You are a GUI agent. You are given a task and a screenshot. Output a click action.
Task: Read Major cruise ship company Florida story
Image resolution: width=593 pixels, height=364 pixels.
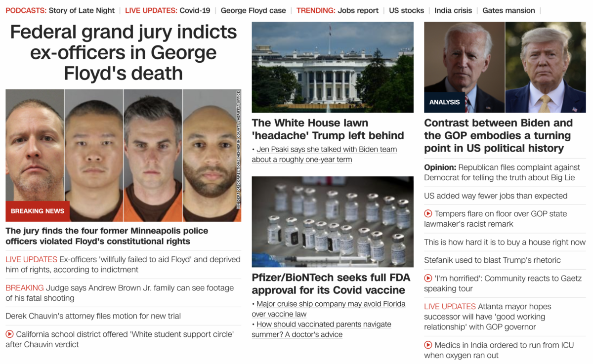[x=329, y=309]
